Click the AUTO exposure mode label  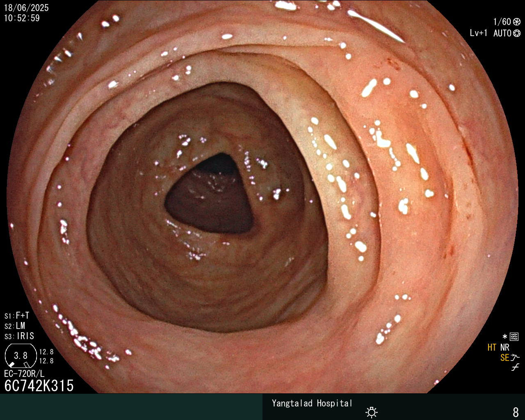502,33
